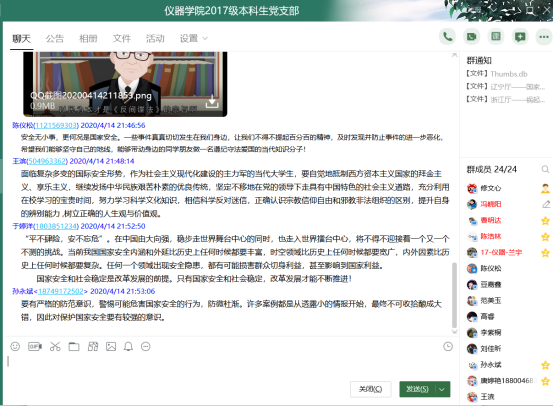Select member 李紫桐

pyautogui.click(x=490, y=333)
